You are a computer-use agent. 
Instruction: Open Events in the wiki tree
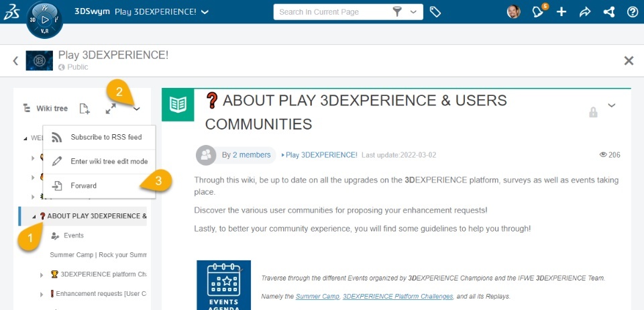point(74,236)
